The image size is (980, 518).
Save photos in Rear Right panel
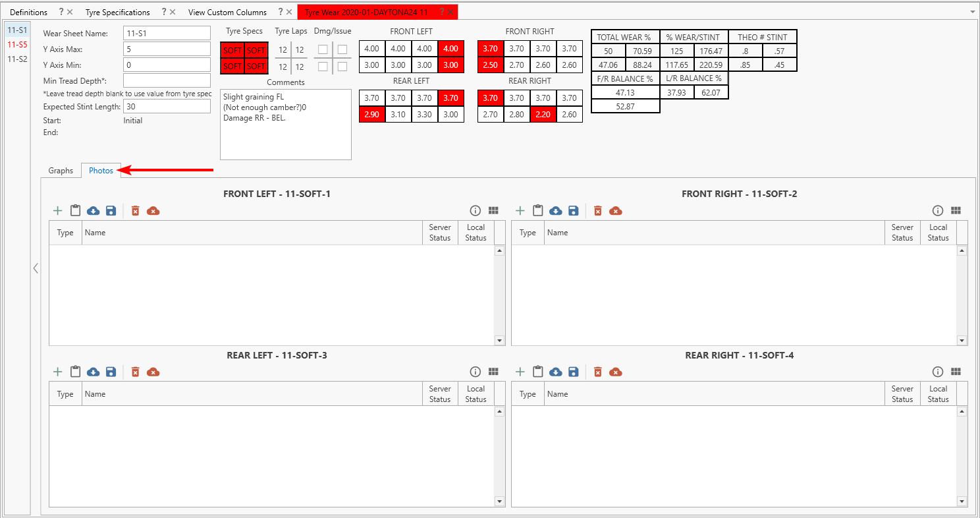[573, 372]
